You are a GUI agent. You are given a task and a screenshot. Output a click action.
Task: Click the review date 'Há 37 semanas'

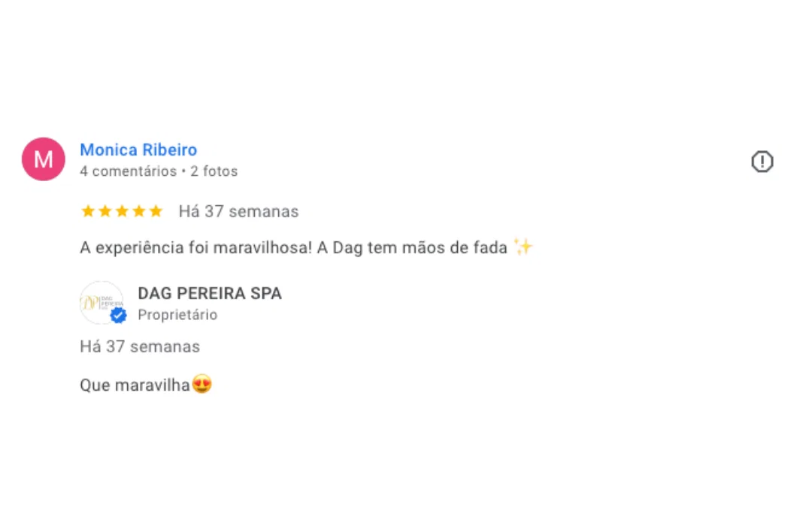[239, 211]
